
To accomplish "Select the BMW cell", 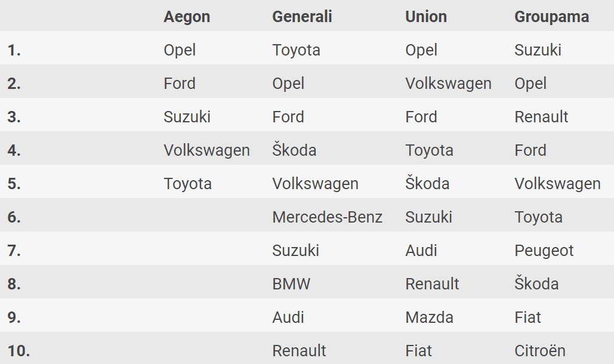I will coord(291,284).
